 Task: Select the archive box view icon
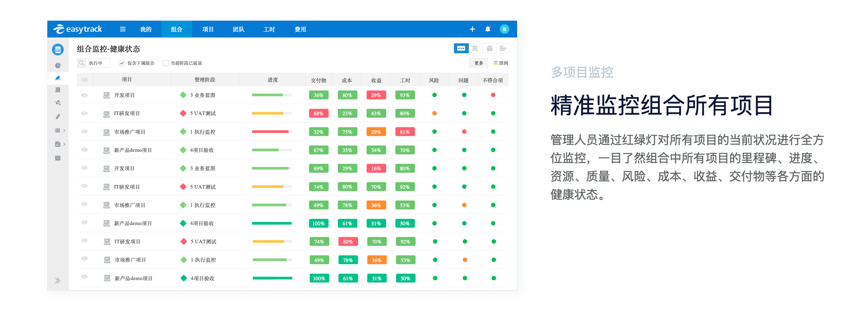pyautogui.click(x=489, y=48)
